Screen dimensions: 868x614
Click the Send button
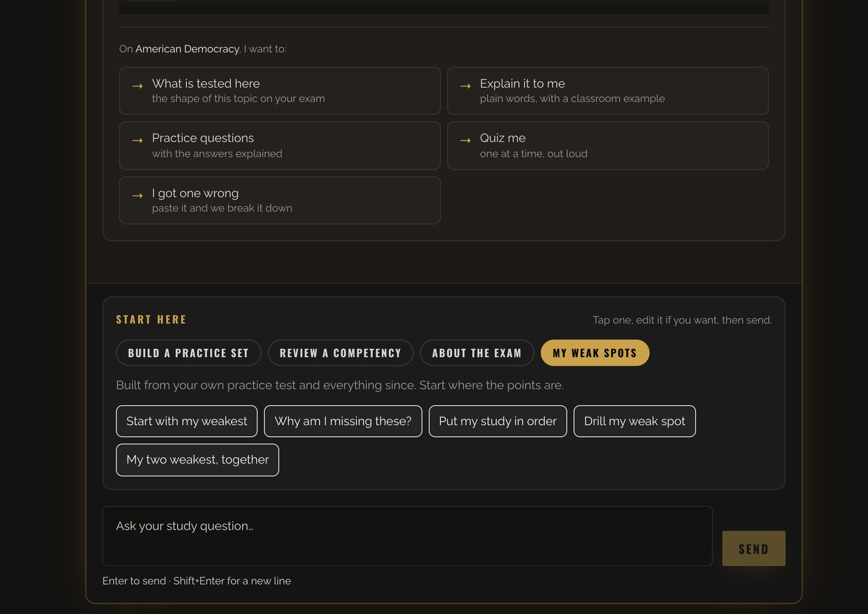click(753, 549)
